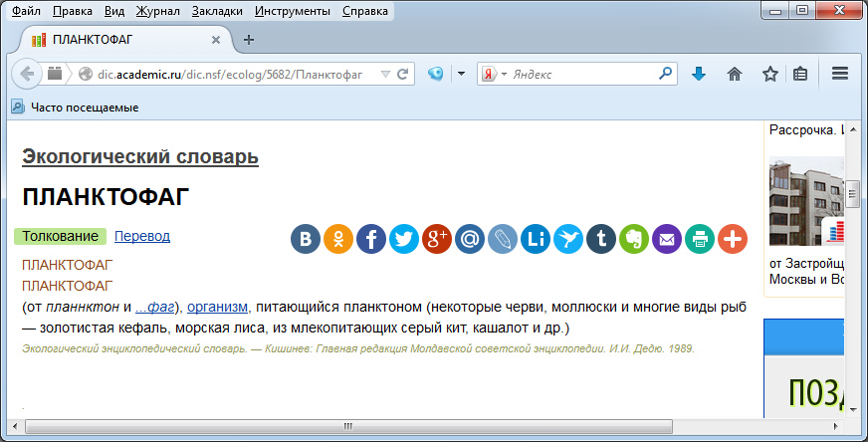Switch to Перевод tab

(142, 236)
